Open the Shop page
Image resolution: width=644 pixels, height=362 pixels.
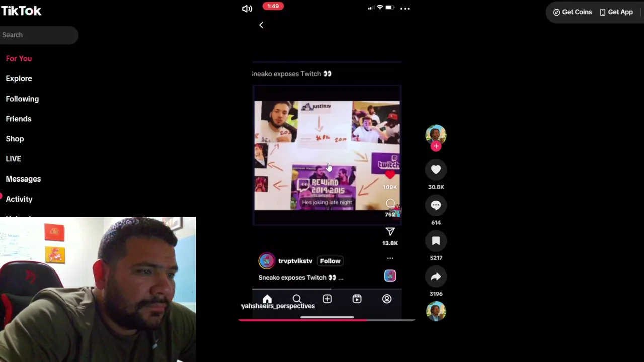(x=15, y=139)
